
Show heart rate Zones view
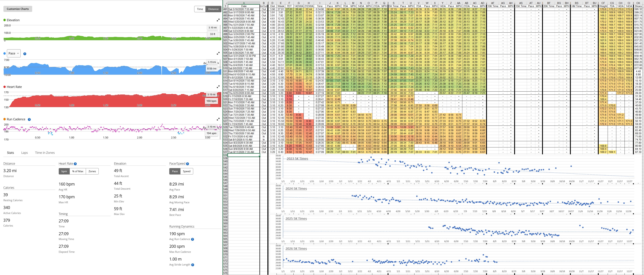click(92, 171)
